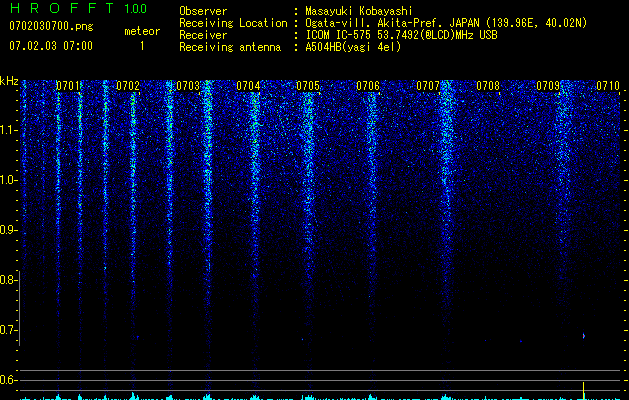Click the tall white spike in bottom strip
Screen dimensions: 629x400
[583, 389]
